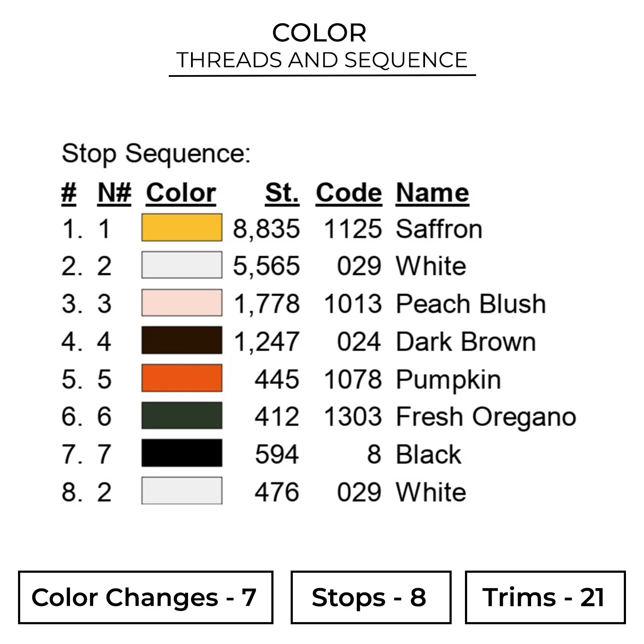Click the Pumpkin orange color swatch
This screenshot has height=644, width=644.
point(182,378)
